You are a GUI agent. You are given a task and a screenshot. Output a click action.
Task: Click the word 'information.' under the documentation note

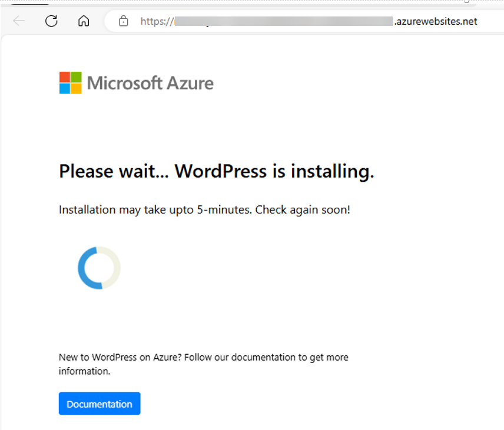click(85, 371)
